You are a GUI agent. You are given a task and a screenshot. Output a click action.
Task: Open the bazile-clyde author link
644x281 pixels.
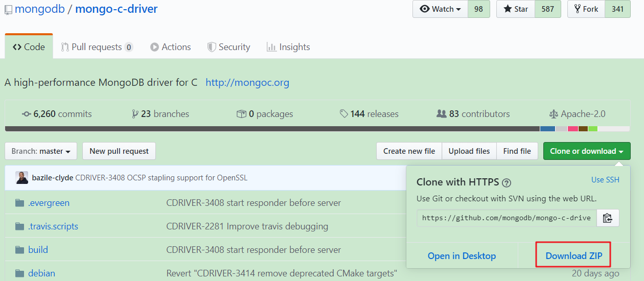[53, 178]
